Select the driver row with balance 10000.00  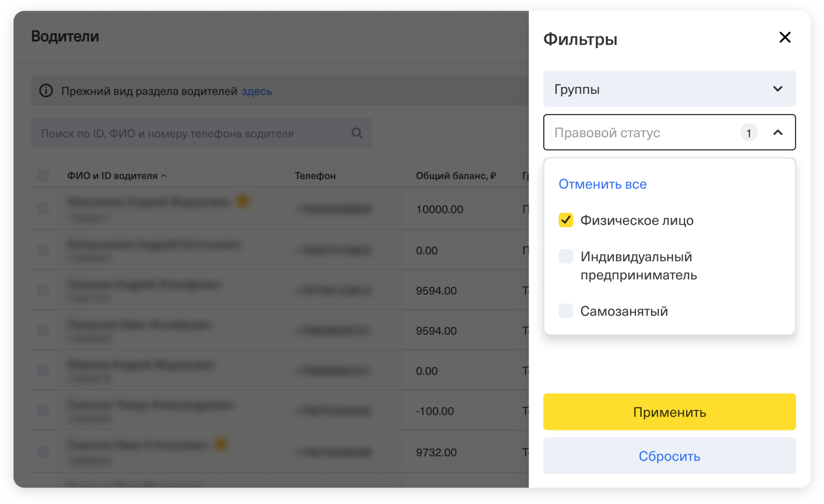pos(43,209)
